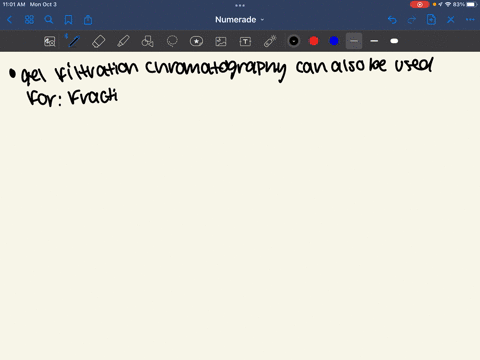Tap the Wi-Fi status icon
This screenshot has height=360, width=480.
click(448, 5)
